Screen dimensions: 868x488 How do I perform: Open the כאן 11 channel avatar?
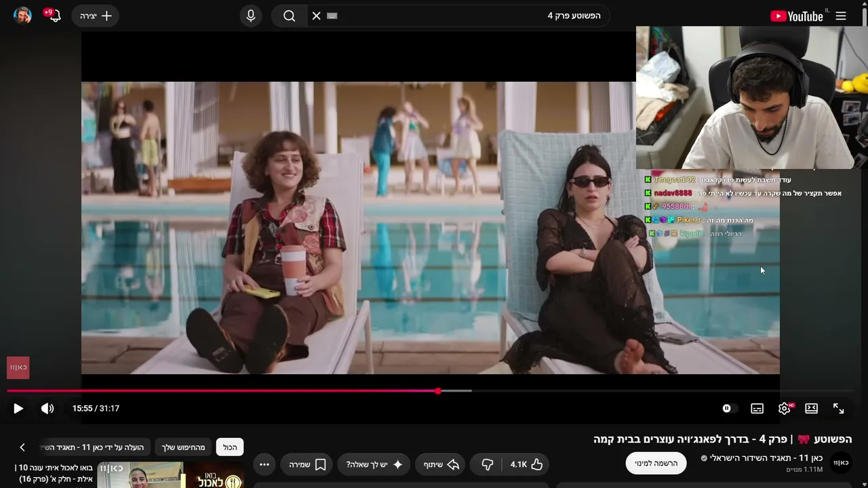point(841,462)
